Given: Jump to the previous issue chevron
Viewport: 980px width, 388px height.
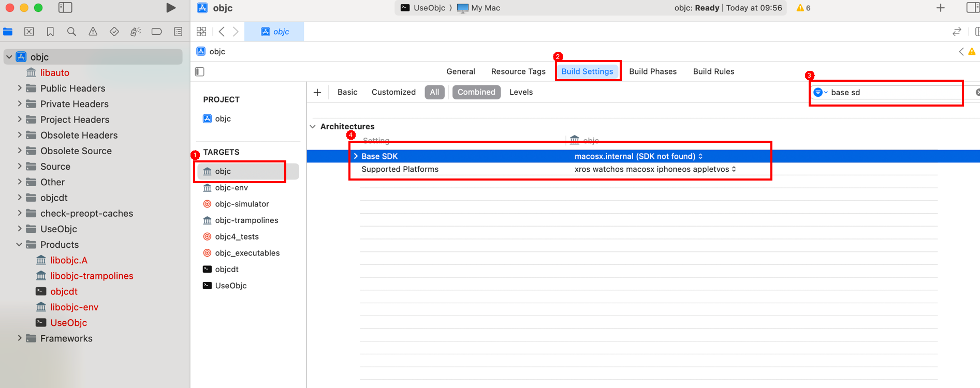Looking at the screenshot, I should (x=961, y=51).
